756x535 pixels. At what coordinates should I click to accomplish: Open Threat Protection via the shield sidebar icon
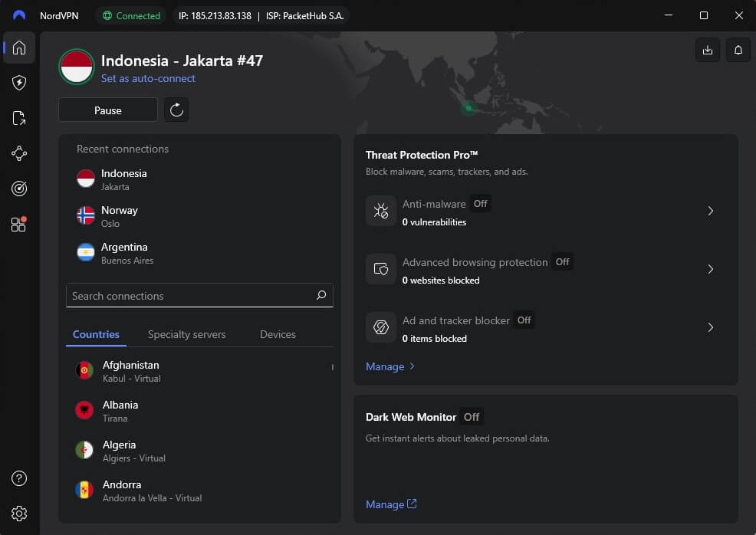tap(18, 83)
